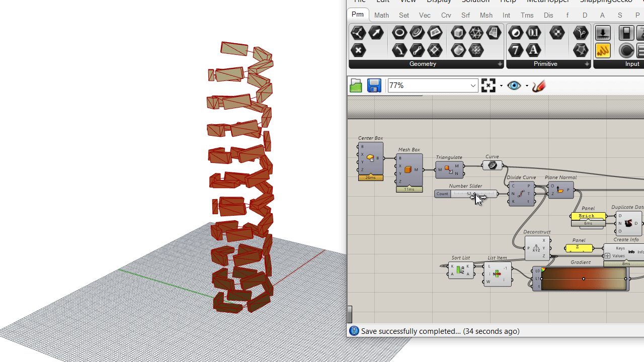Select the Point parameter X icon
This screenshot has width=644, height=362.
pos(358,50)
